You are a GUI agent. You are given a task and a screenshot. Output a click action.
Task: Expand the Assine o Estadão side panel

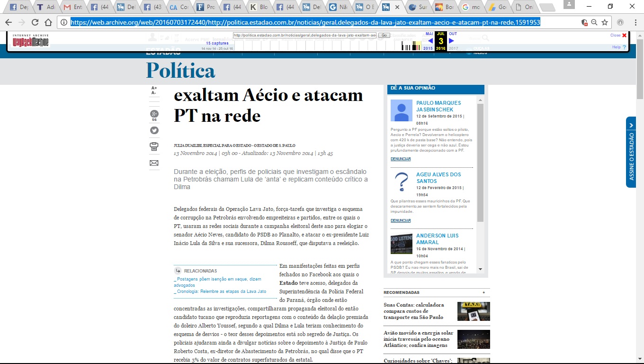[x=631, y=125]
